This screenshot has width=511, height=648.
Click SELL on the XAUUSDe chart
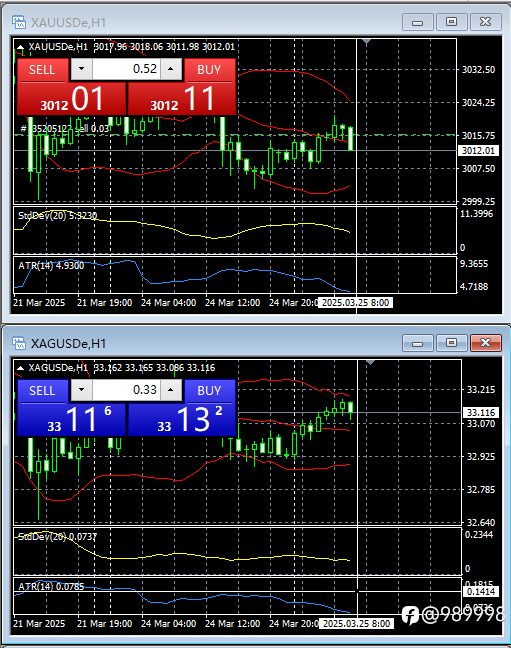pos(42,70)
